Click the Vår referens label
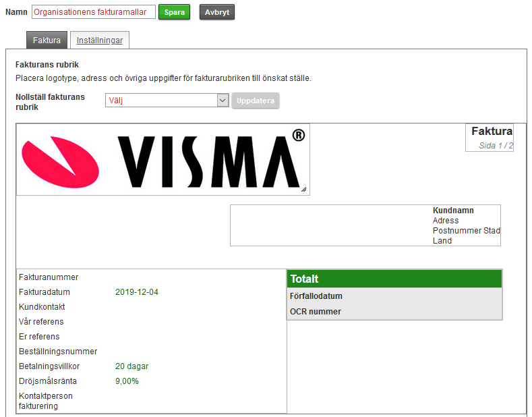Screen dimensions: 532x417 tap(41, 322)
